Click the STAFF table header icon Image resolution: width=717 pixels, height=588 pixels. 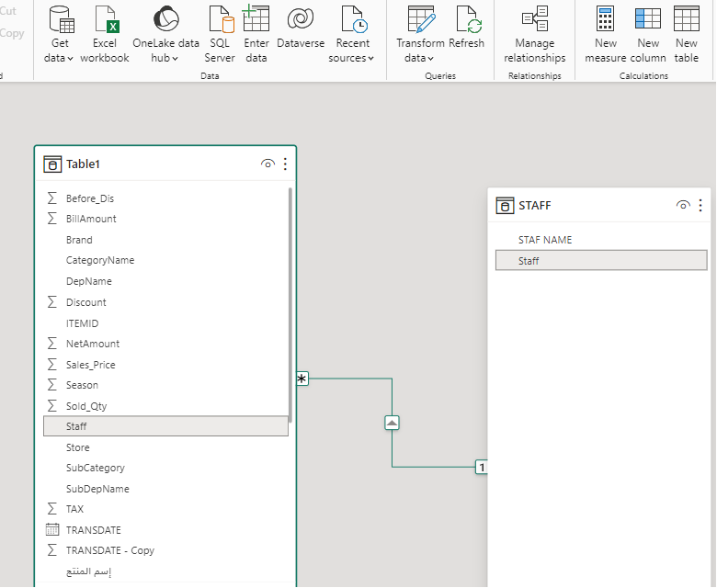coord(505,206)
